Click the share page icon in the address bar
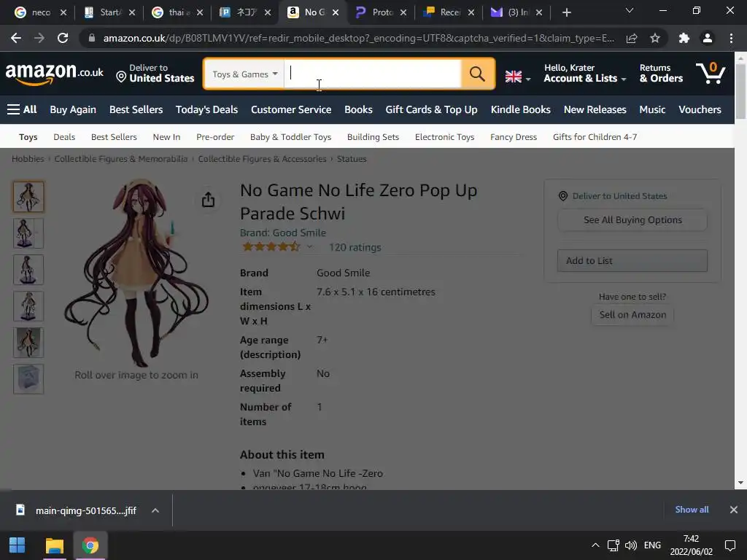Viewport: 747px width, 560px height. click(x=632, y=38)
